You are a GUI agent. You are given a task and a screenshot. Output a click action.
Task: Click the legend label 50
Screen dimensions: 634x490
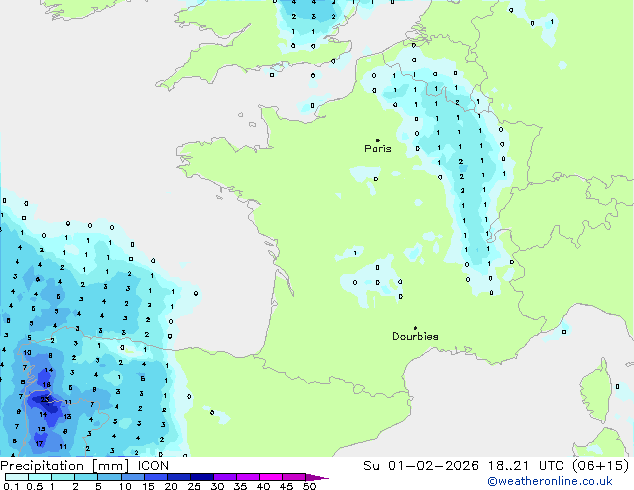[309, 486]
